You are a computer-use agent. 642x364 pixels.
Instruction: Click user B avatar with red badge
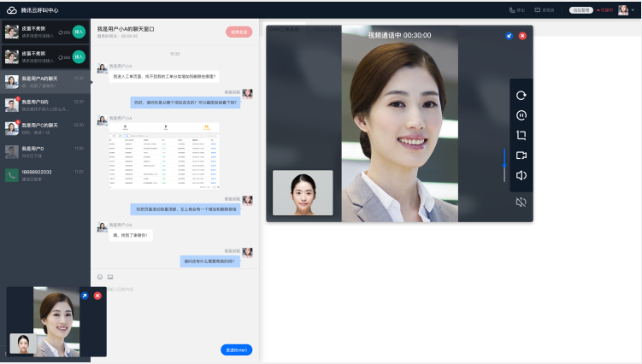tap(11, 105)
